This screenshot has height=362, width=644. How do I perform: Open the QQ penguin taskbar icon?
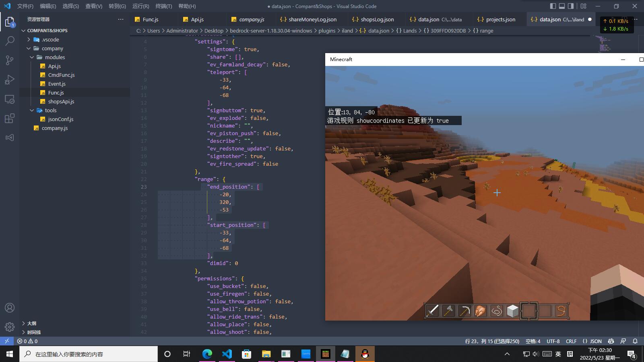[365, 354]
